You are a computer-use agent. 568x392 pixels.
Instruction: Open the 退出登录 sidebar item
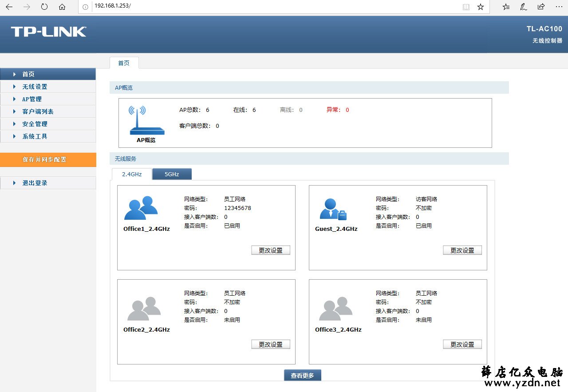(48, 183)
